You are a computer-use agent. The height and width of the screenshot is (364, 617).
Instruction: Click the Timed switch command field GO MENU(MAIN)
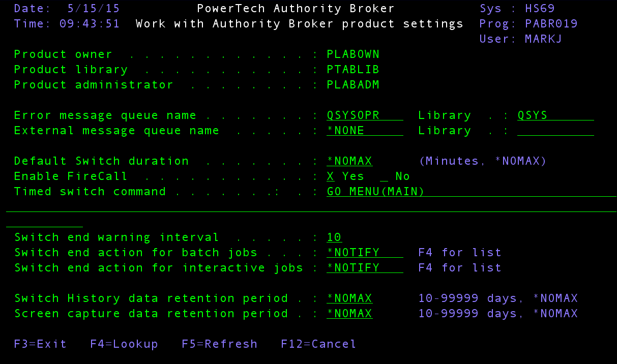click(472, 192)
